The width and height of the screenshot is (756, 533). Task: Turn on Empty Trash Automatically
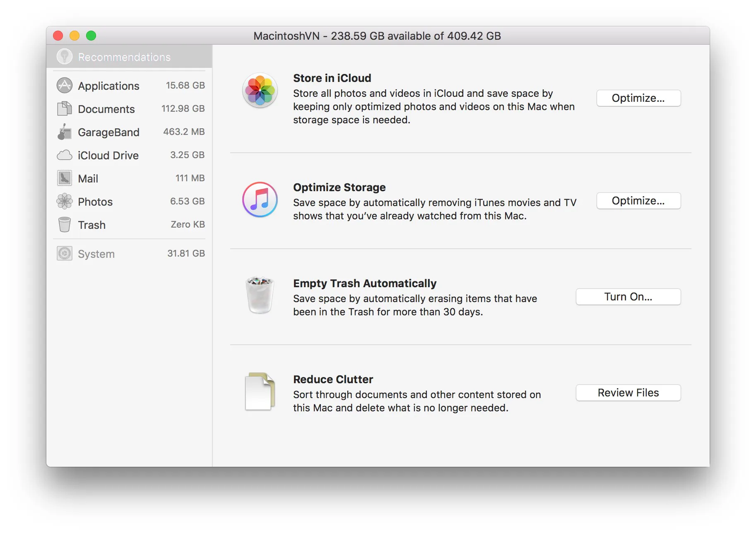[628, 297]
